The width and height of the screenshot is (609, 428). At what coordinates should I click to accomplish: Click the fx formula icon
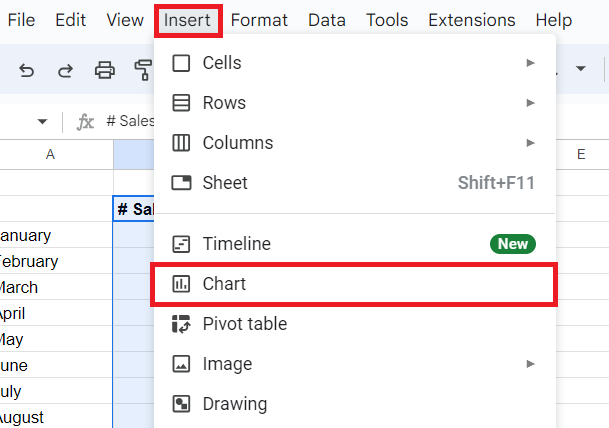[85, 122]
